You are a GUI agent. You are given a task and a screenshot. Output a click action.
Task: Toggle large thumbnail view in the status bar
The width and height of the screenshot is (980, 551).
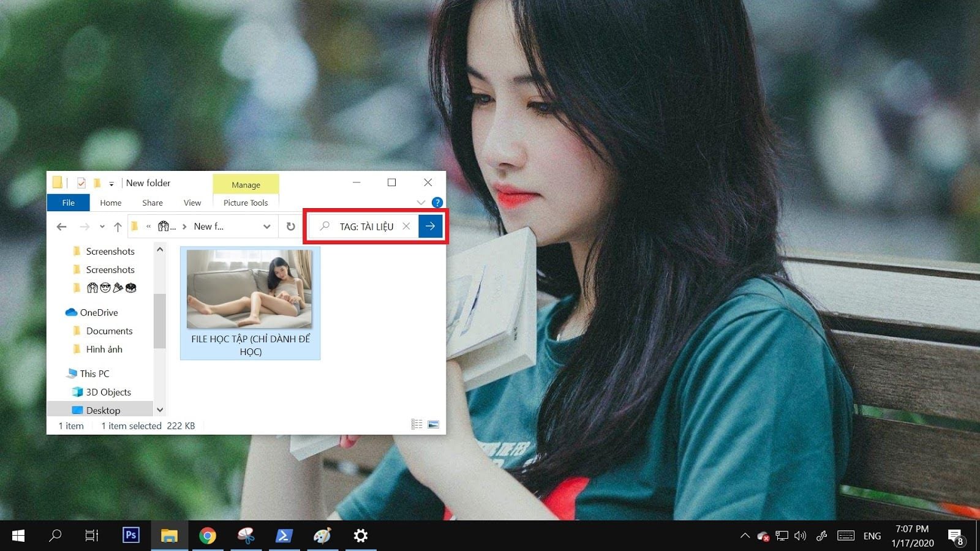434,424
